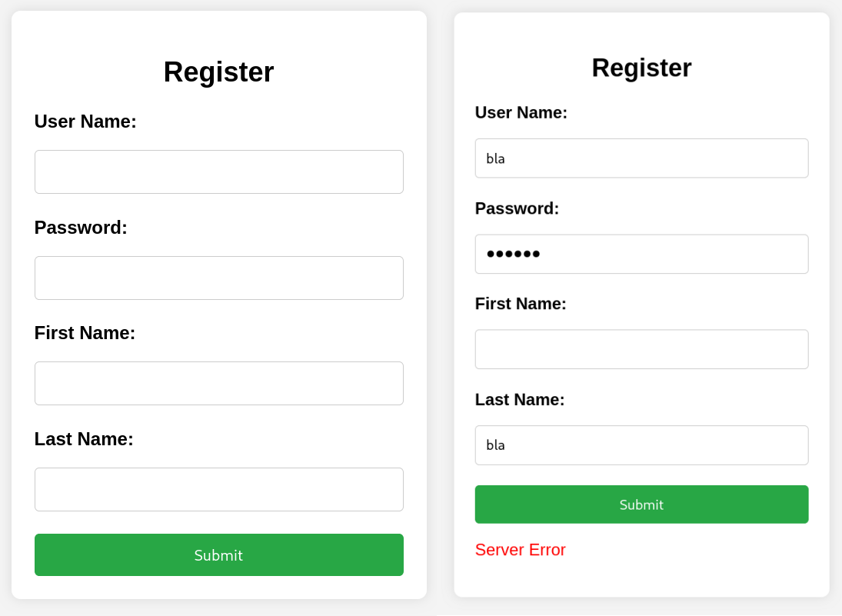Click the User Name field containing "bla"
Screen dimensions: 842x616
tap(641, 158)
